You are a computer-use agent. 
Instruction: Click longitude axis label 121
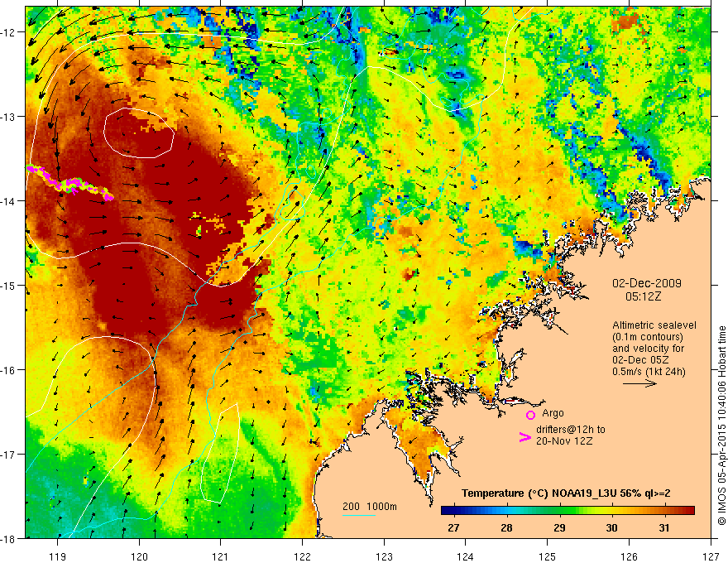[221, 556]
